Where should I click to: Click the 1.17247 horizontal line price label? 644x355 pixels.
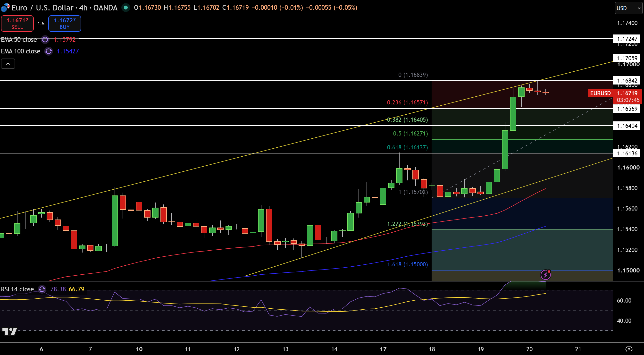tap(627, 39)
